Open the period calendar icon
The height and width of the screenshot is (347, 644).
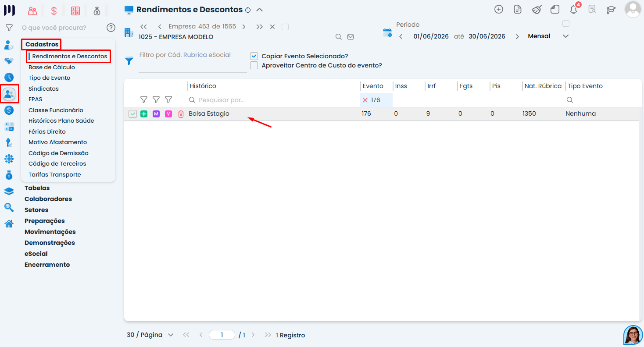click(x=387, y=32)
